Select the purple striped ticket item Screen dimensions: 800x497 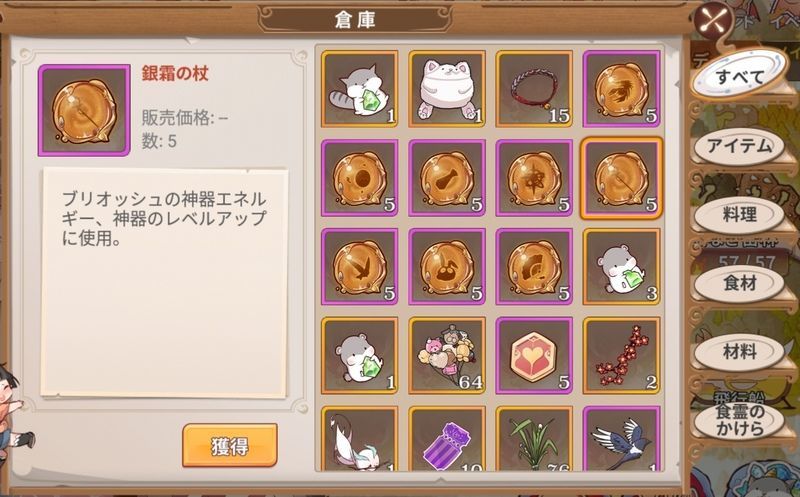(x=447, y=439)
